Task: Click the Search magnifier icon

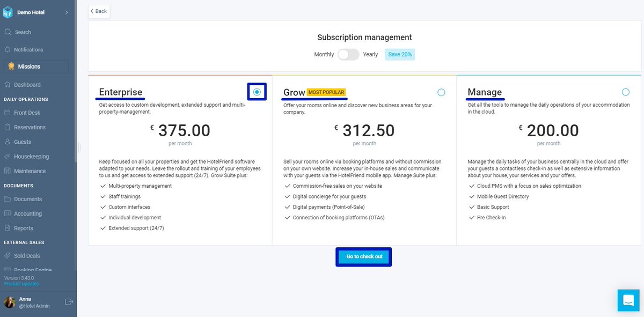Action: pos(8,32)
